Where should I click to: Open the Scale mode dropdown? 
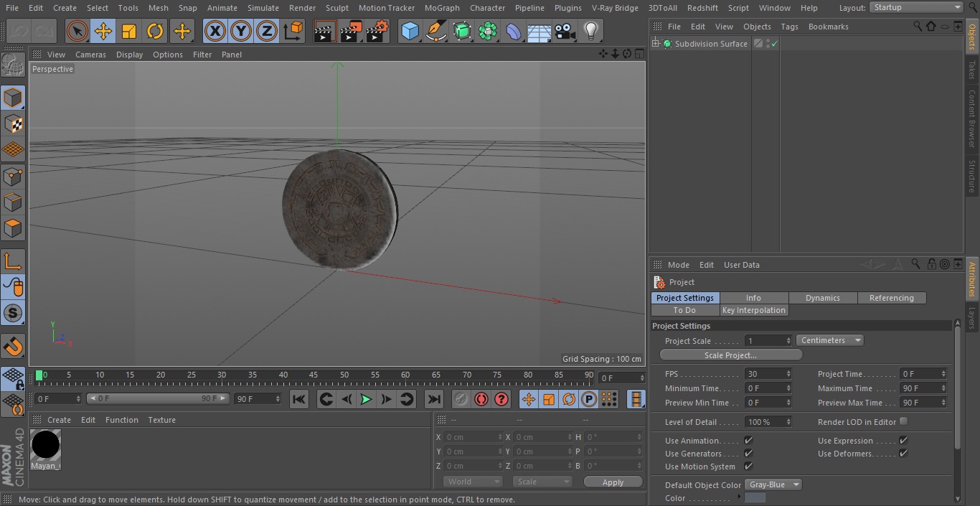[x=542, y=482]
